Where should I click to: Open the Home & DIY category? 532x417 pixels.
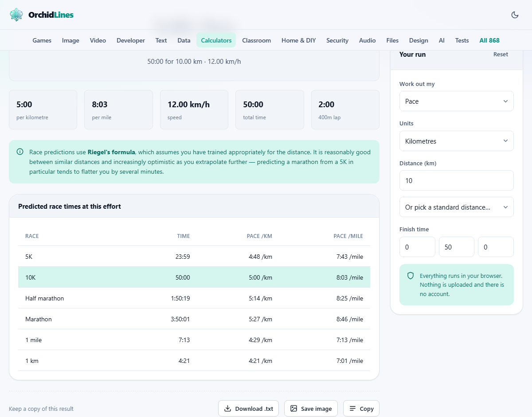point(299,40)
